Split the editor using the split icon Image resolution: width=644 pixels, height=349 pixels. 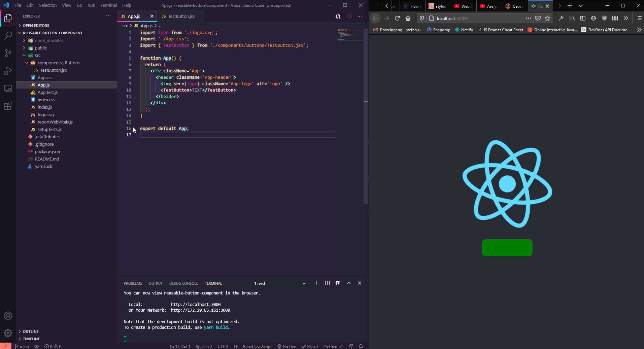(349, 16)
